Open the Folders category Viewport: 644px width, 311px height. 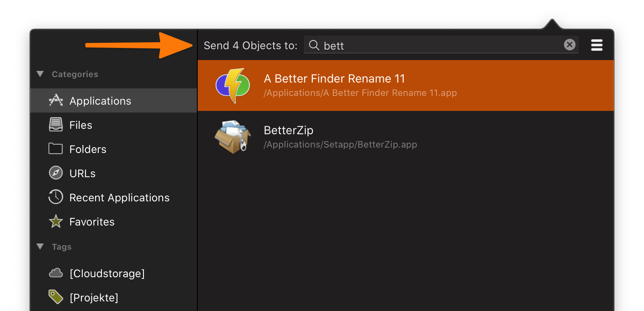[113, 149]
